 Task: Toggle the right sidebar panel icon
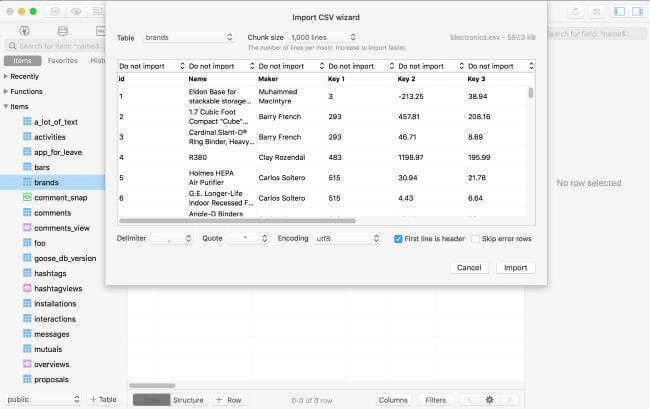pyautogui.click(x=638, y=11)
